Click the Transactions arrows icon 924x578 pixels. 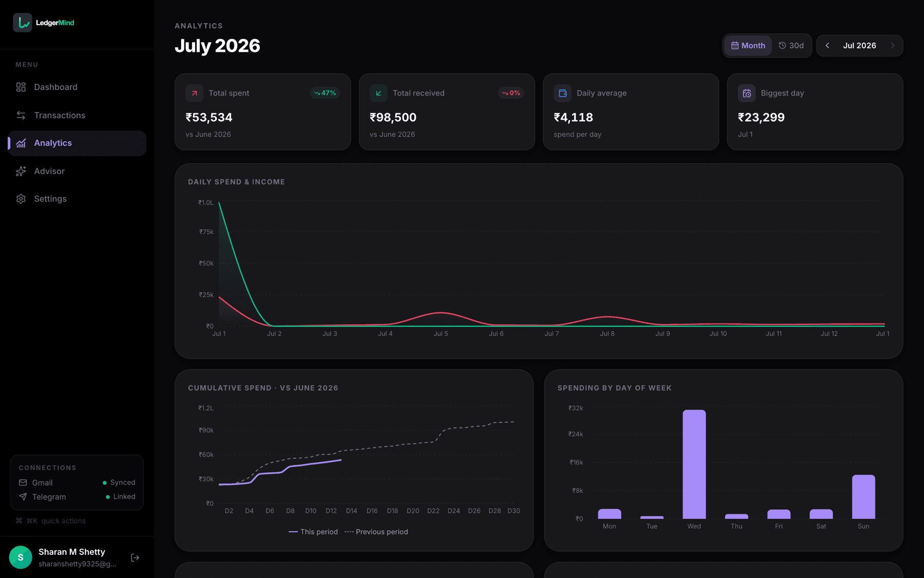tap(21, 115)
